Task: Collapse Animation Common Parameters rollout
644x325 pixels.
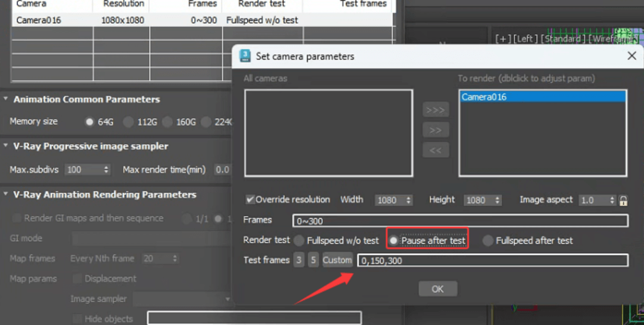Action: tap(6, 99)
